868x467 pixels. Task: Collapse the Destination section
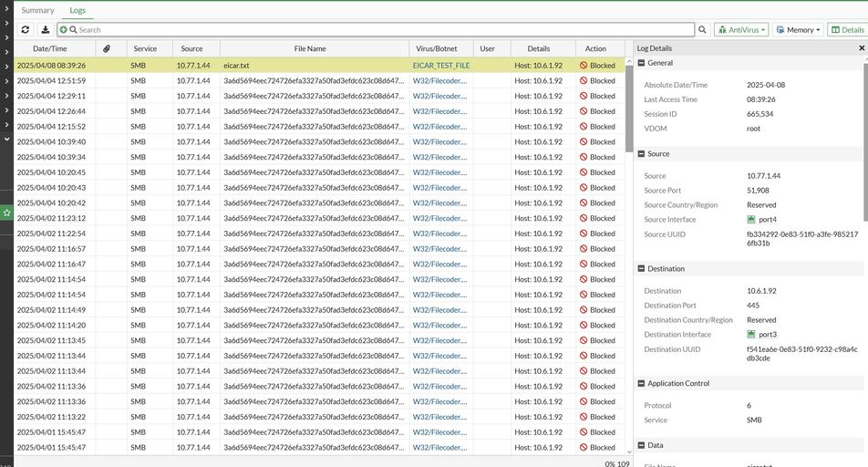point(641,269)
